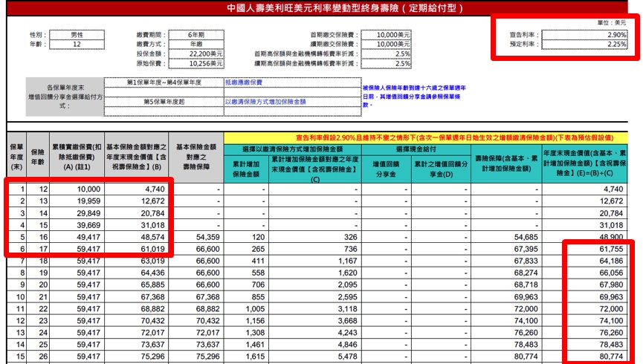643x364 pixels.
Task: Click cell with value 4,243
Action: coord(315,333)
